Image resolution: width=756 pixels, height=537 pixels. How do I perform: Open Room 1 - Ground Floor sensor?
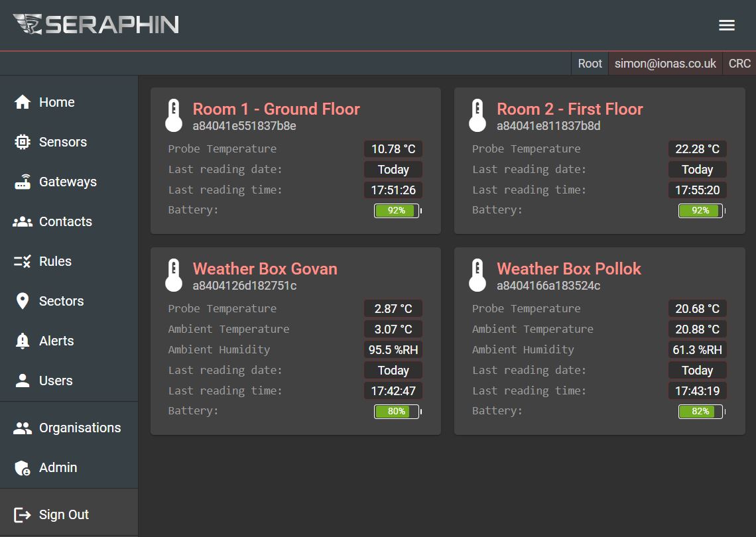(x=277, y=109)
